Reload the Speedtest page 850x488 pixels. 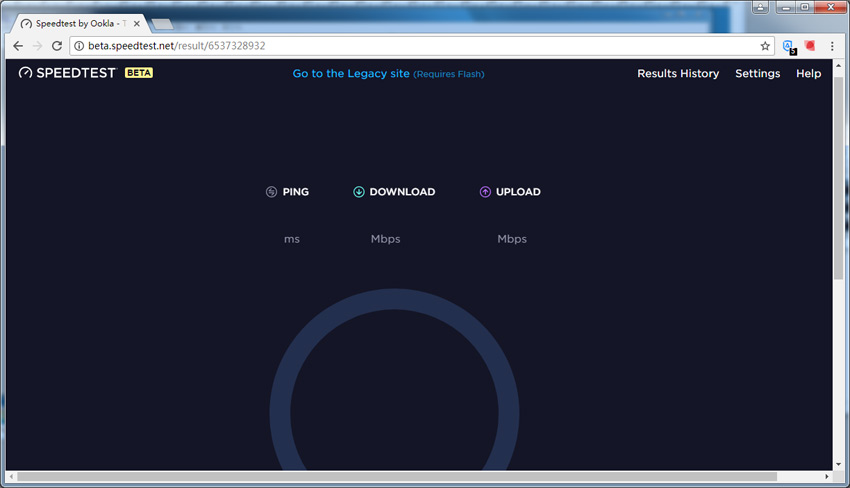[x=57, y=46]
